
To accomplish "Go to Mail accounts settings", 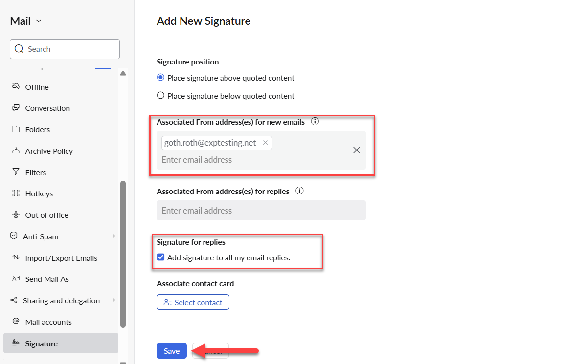I will (48, 322).
